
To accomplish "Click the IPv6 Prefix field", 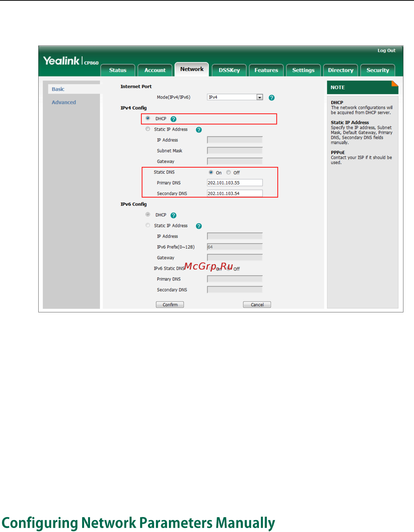I will click(x=235, y=247).
